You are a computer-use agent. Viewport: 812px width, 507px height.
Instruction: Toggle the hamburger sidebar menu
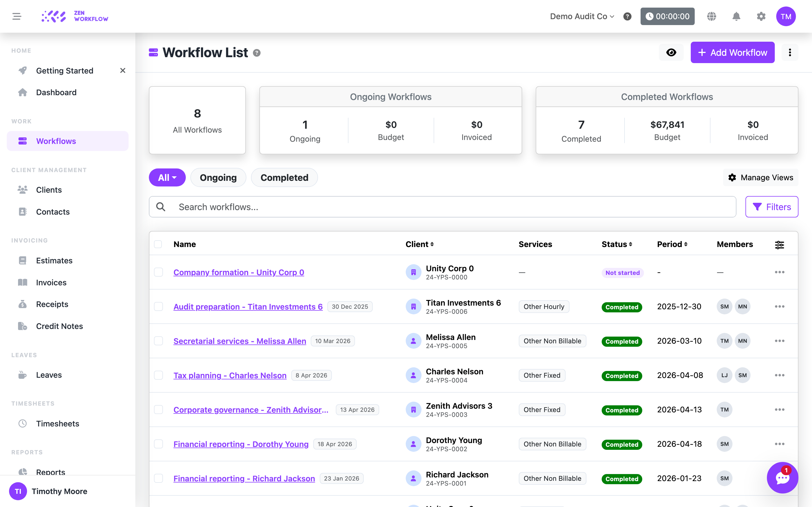pyautogui.click(x=17, y=16)
